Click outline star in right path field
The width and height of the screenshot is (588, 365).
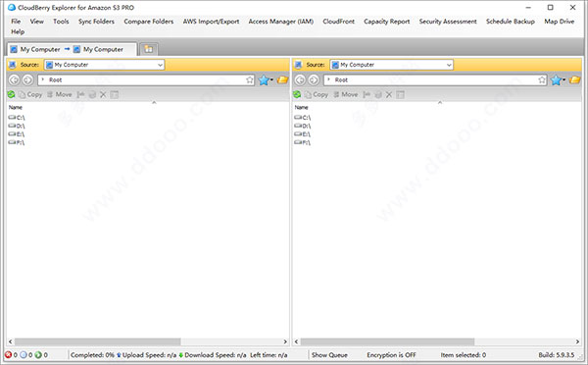(x=542, y=79)
